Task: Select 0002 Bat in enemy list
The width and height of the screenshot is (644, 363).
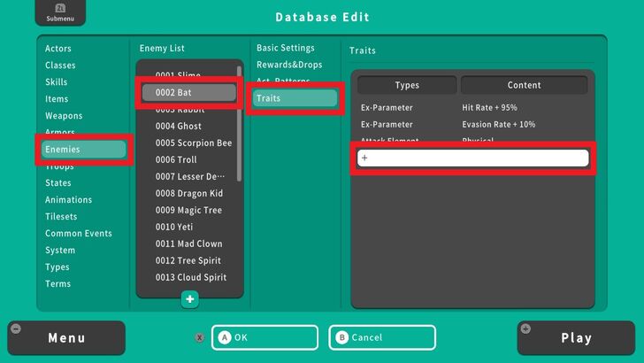Action: [190, 92]
